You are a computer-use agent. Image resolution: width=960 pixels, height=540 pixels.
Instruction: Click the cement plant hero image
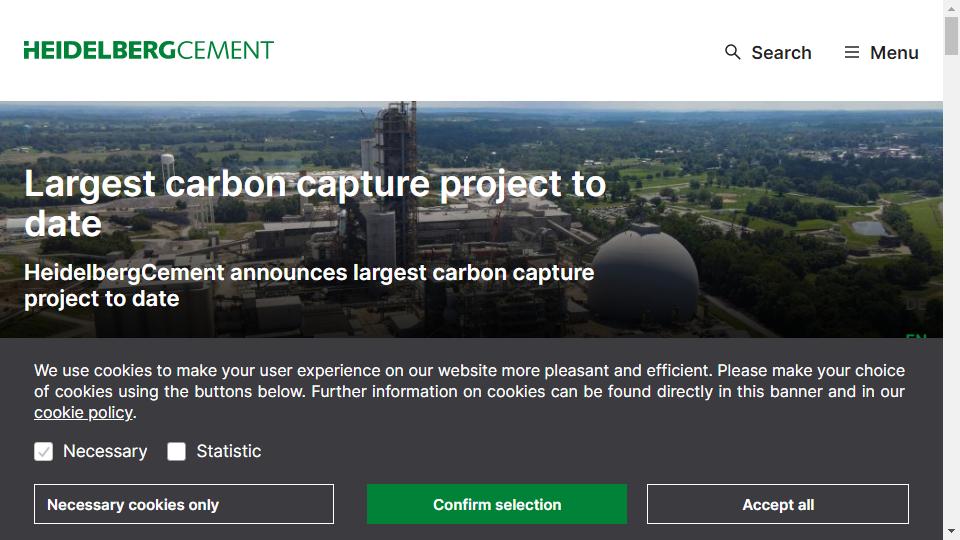[760, 200]
